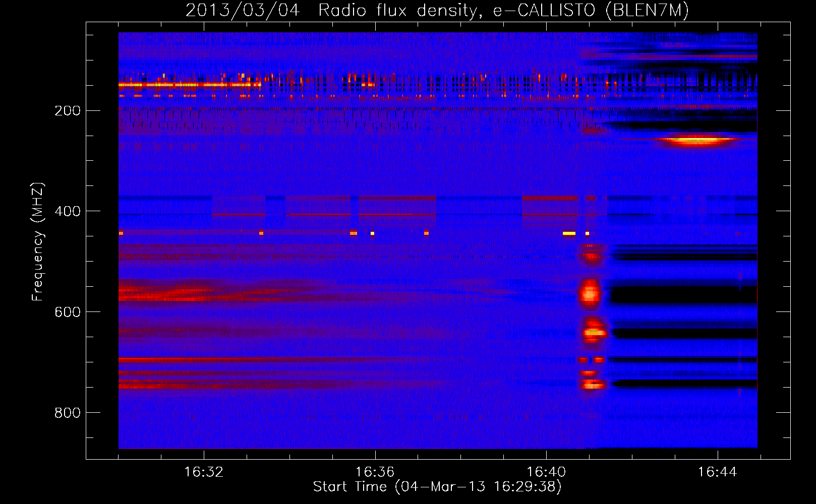This screenshot has height=504, width=816.
Task: Select the 400 frequency tick label
Action: click(x=68, y=211)
